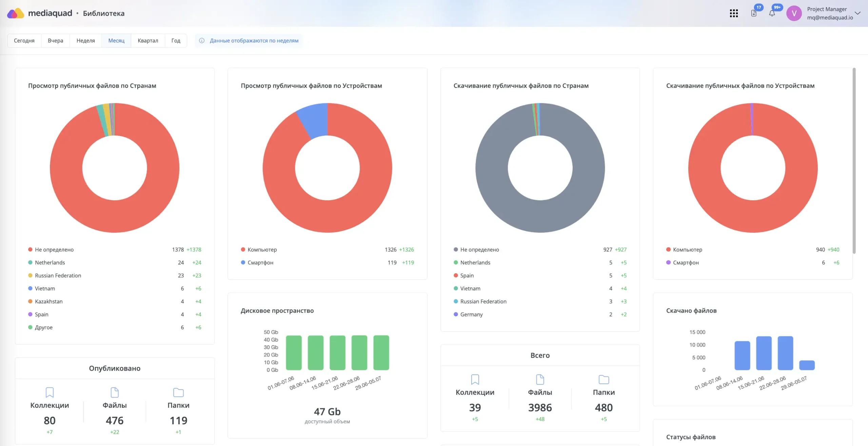Choose the Год period tab

tap(176, 40)
